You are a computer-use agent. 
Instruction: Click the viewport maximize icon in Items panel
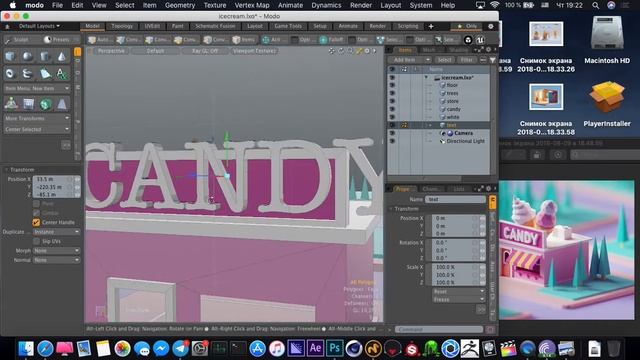coord(480,50)
